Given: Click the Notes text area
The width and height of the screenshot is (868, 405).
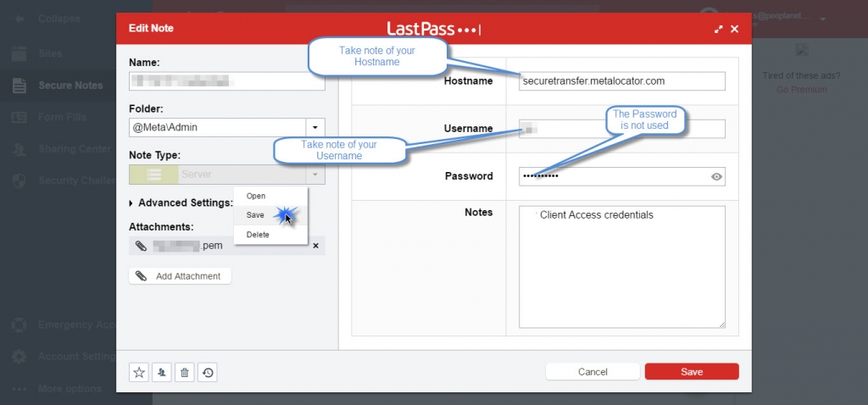Looking at the screenshot, I should pos(621,267).
